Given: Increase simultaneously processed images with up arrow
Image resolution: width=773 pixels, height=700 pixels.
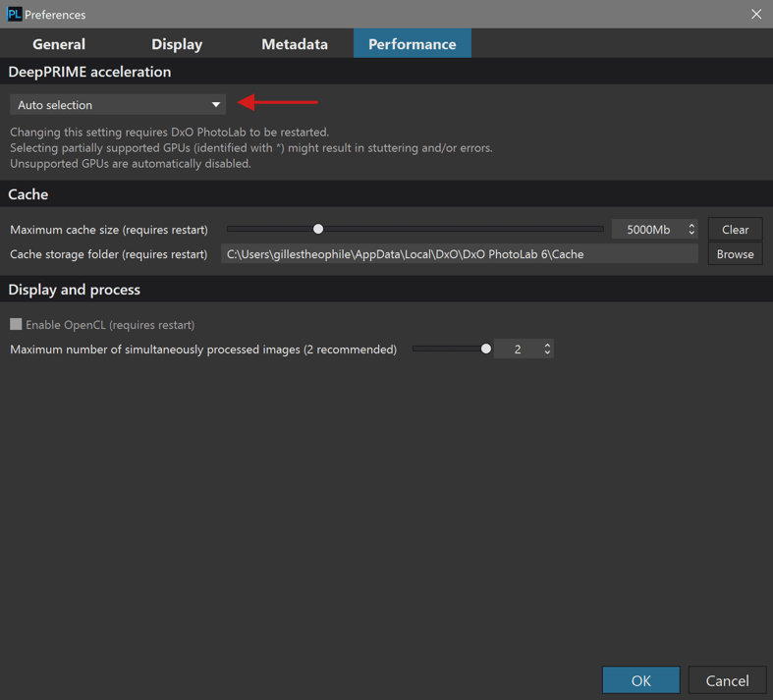Looking at the screenshot, I should pos(547,346).
